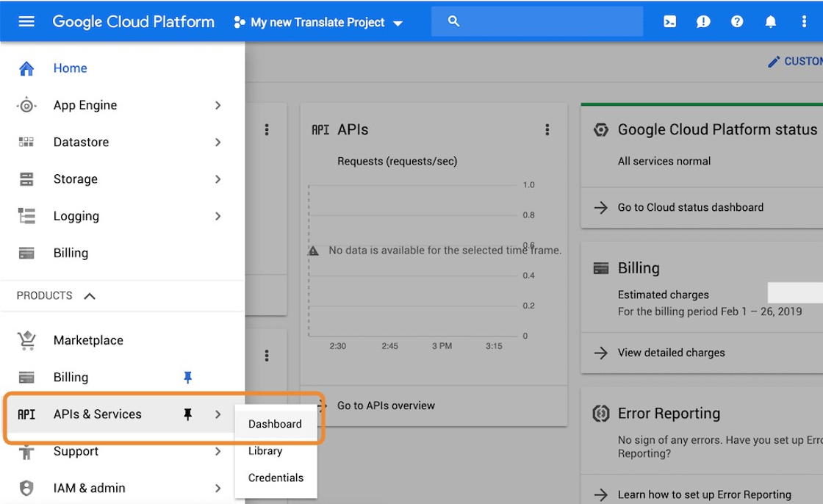823x504 pixels.
Task: Expand the Datastore submenu arrow
Action: pyautogui.click(x=218, y=143)
